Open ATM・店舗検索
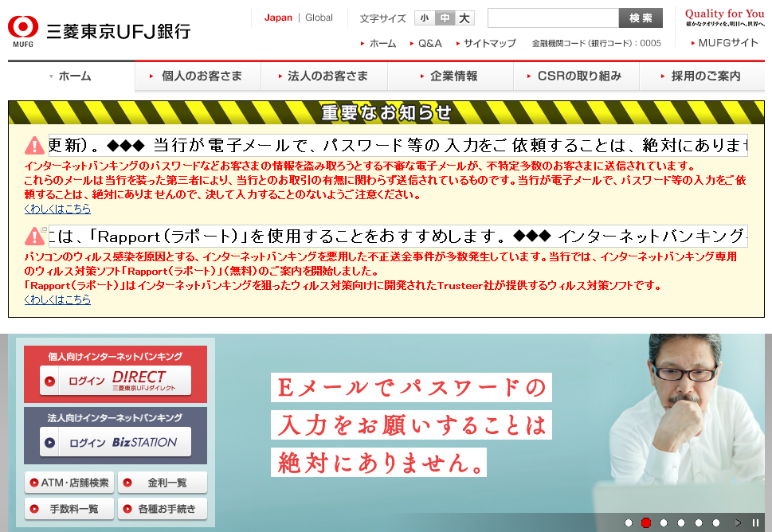This screenshot has width=772, height=532. click(69, 483)
